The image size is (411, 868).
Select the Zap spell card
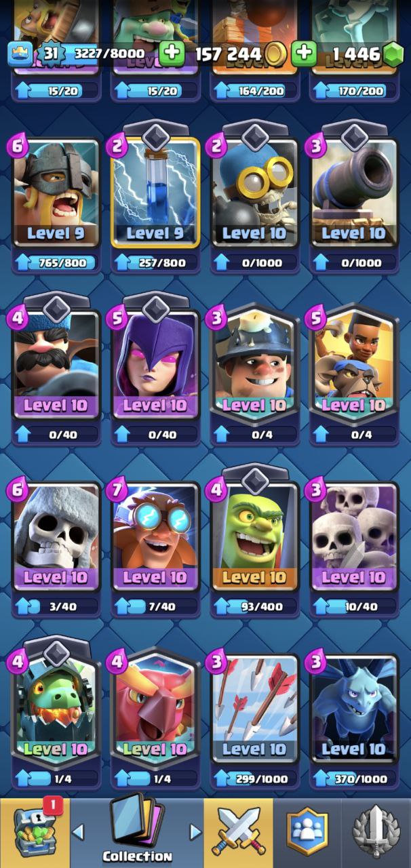pos(155,192)
